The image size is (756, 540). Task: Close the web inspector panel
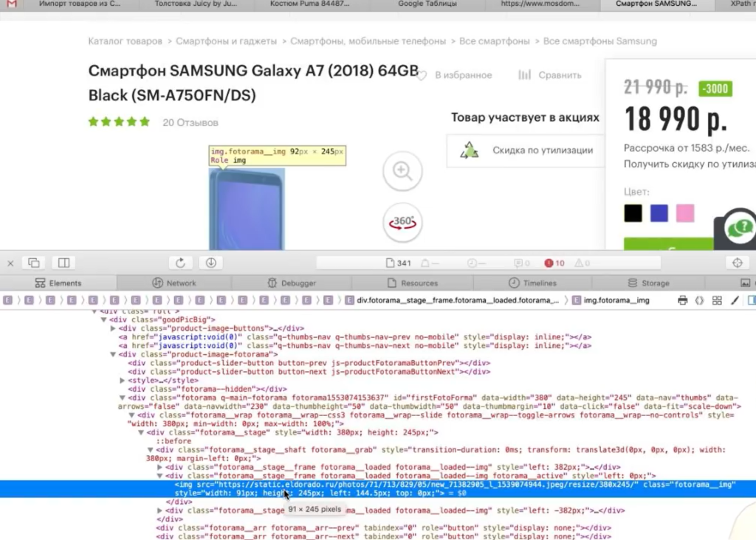10,263
